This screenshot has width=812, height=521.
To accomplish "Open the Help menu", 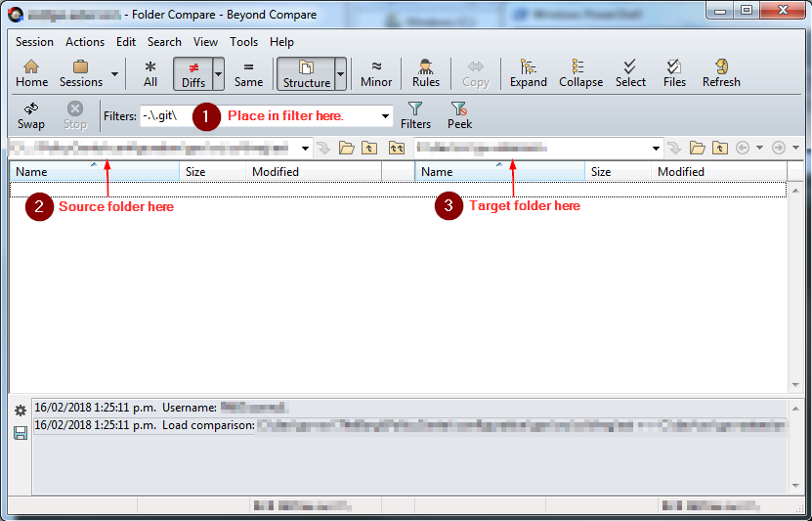I will [281, 42].
